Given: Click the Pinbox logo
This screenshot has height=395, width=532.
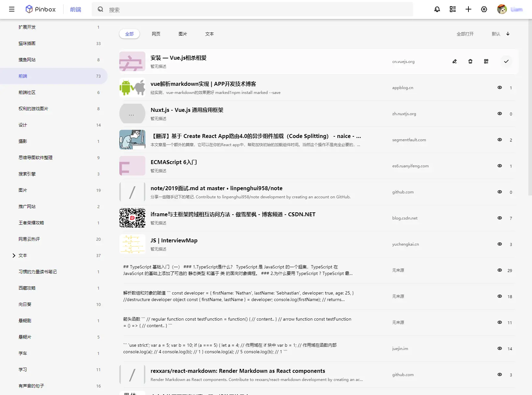Looking at the screenshot, I should coord(41,9).
